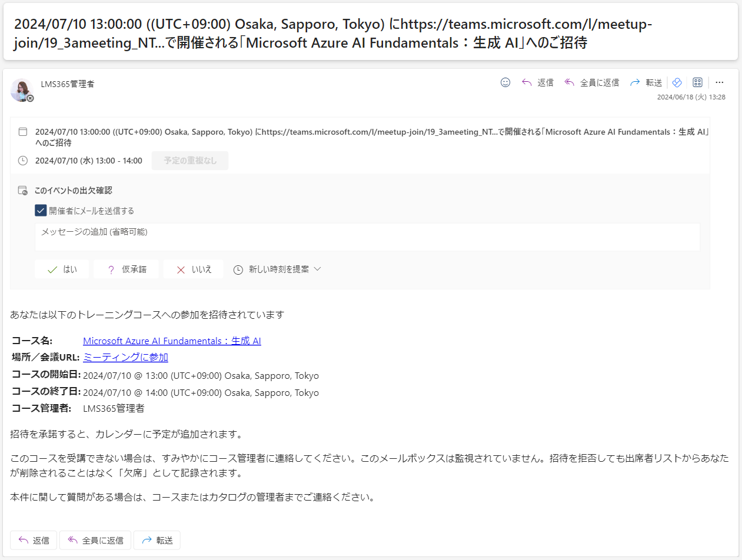742x560 pixels.
Task: Click the calendar icon in the invitation card
Action: click(23, 132)
